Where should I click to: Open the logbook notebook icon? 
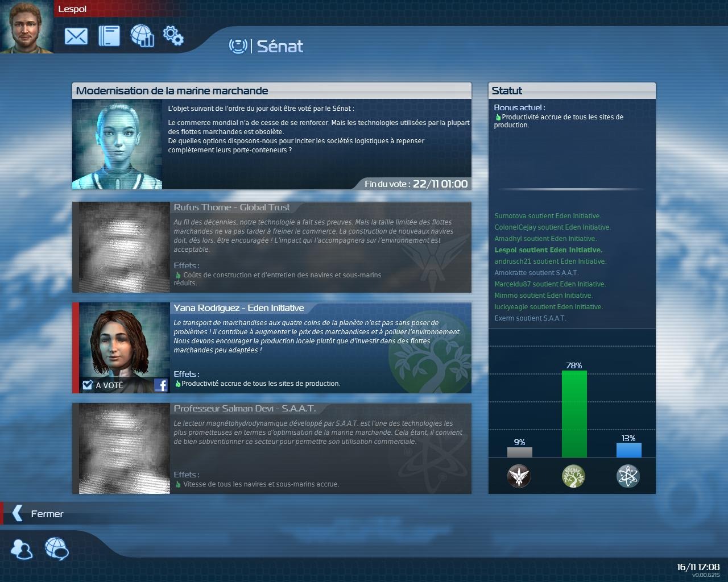[x=109, y=36]
